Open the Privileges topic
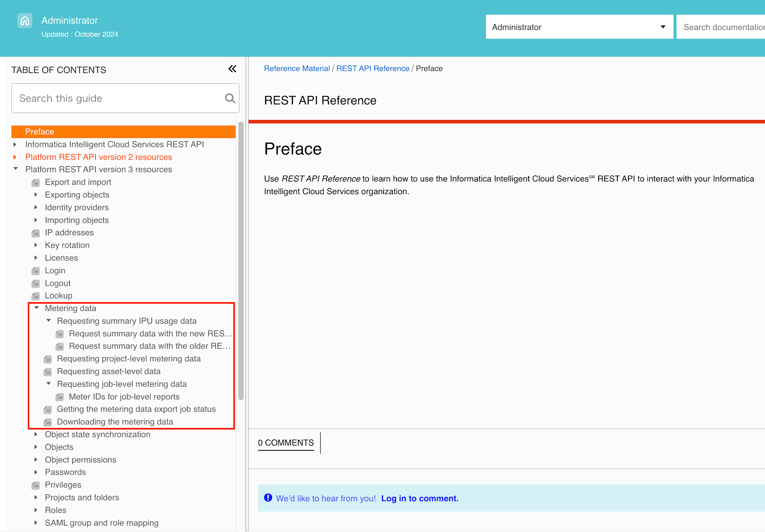Image resolution: width=765 pixels, height=532 pixels. (63, 485)
